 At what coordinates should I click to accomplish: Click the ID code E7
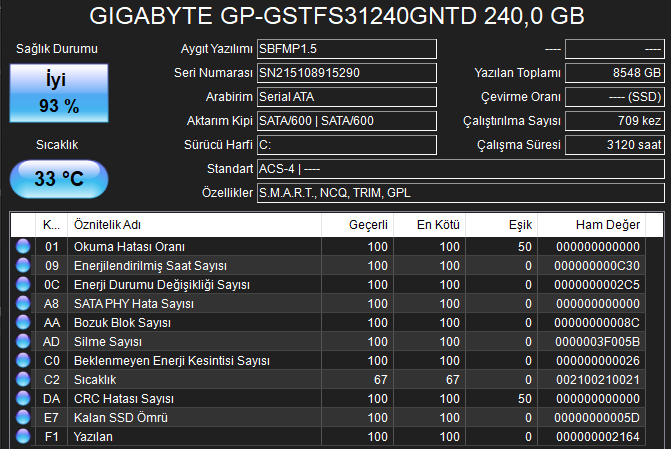point(51,418)
